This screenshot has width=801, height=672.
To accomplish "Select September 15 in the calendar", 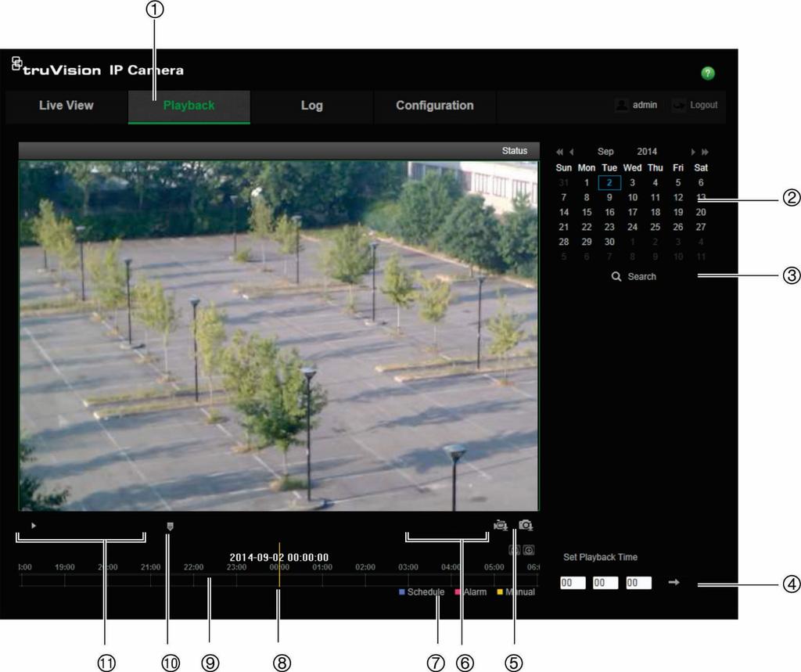I will 587,212.
